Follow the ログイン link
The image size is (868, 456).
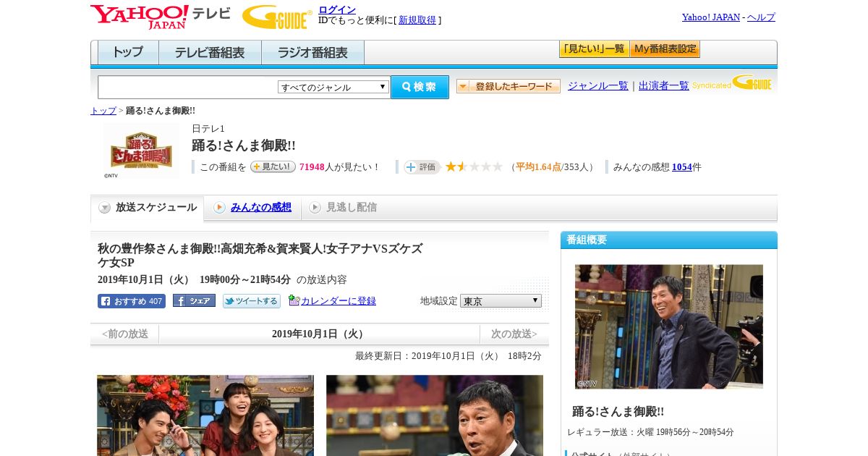337,9
